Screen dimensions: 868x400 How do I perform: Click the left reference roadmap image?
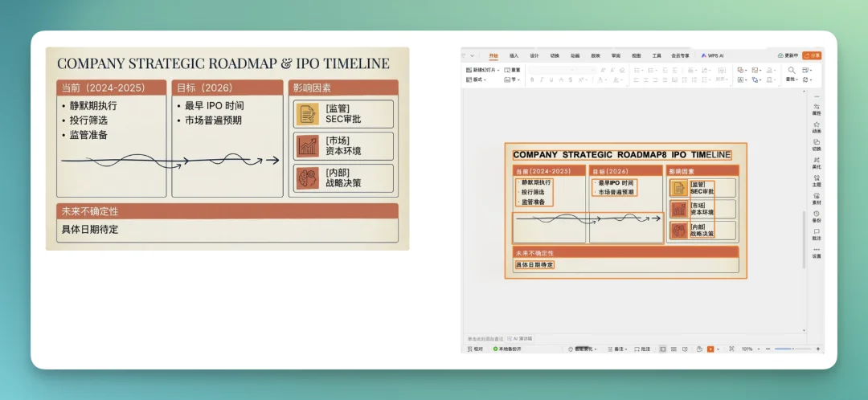227,149
